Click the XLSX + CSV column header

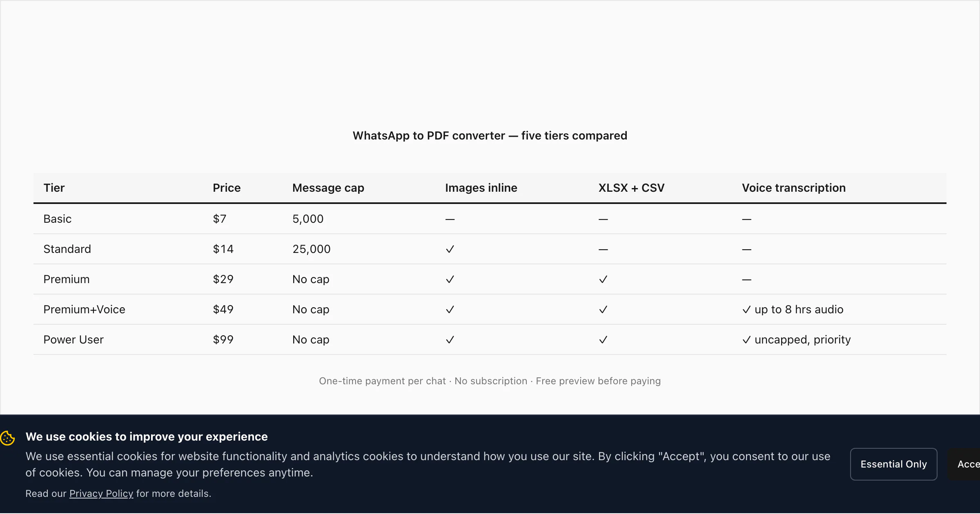[631, 188]
